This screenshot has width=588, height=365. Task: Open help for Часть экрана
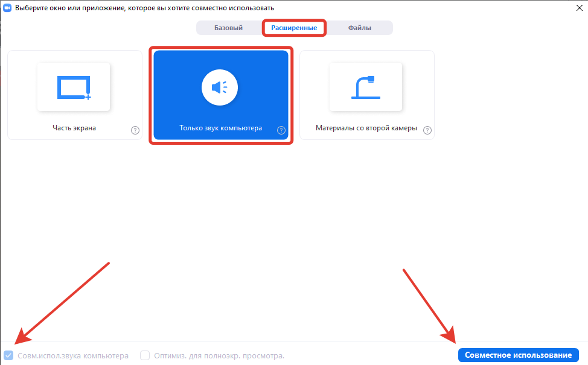coord(135,130)
